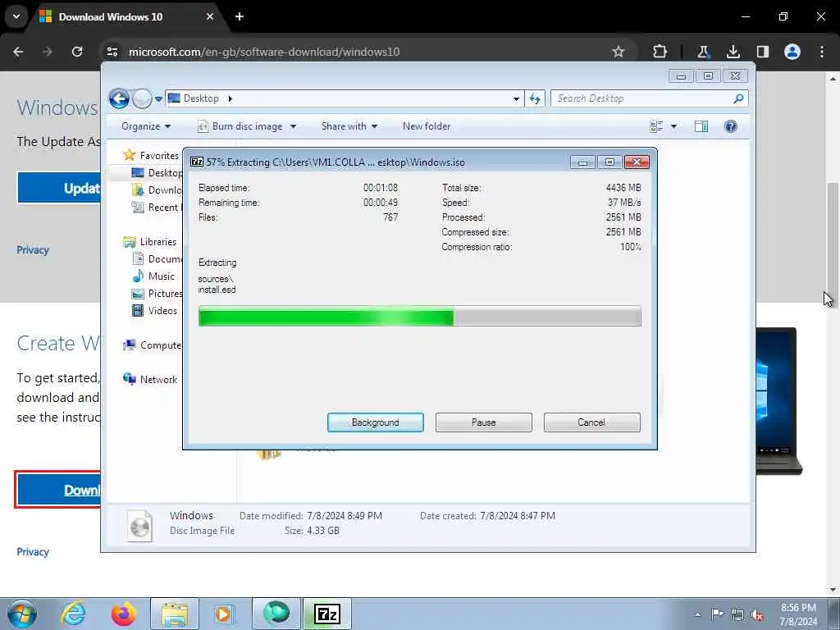Pause the 7-Zip extraction
Viewport: 840px width, 630px height.
484,422
